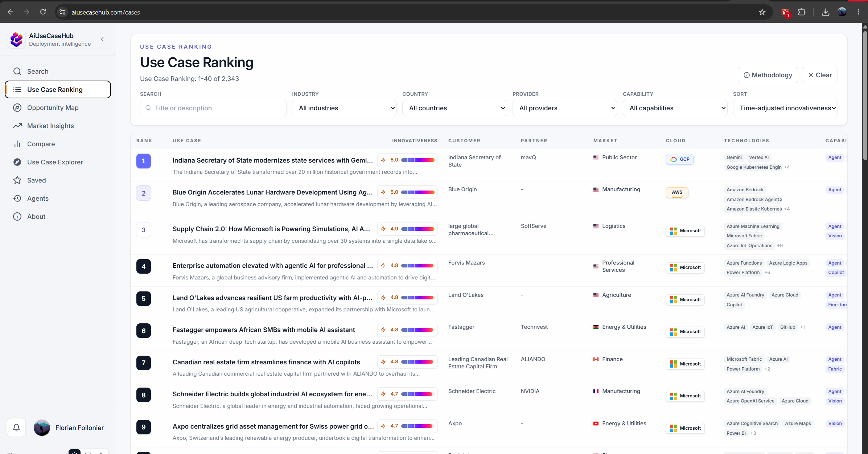Click the 4.9 innovativeness bar for Supply Chain
The image size is (868, 454).
(418, 229)
